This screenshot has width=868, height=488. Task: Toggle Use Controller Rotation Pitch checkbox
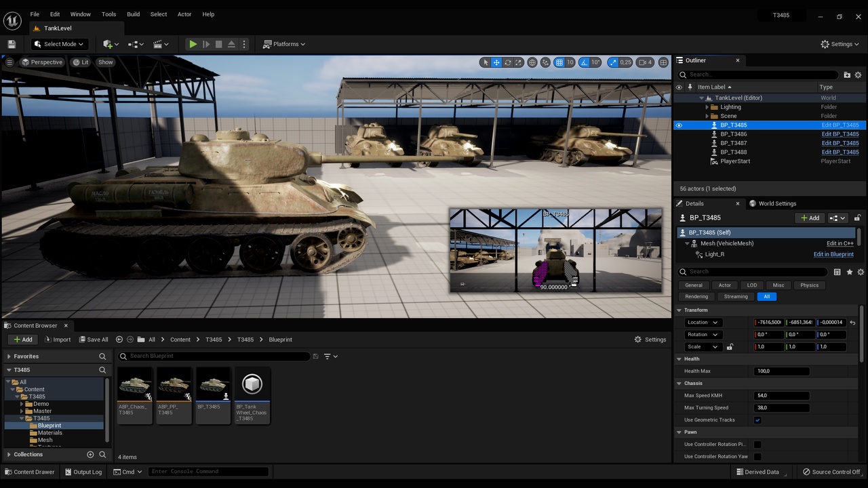coord(757,445)
